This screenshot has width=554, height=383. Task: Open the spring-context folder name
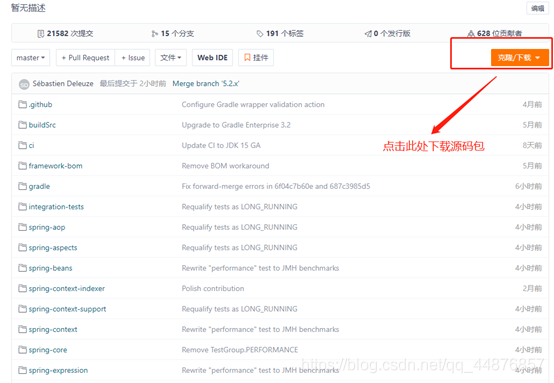pos(53,330)
